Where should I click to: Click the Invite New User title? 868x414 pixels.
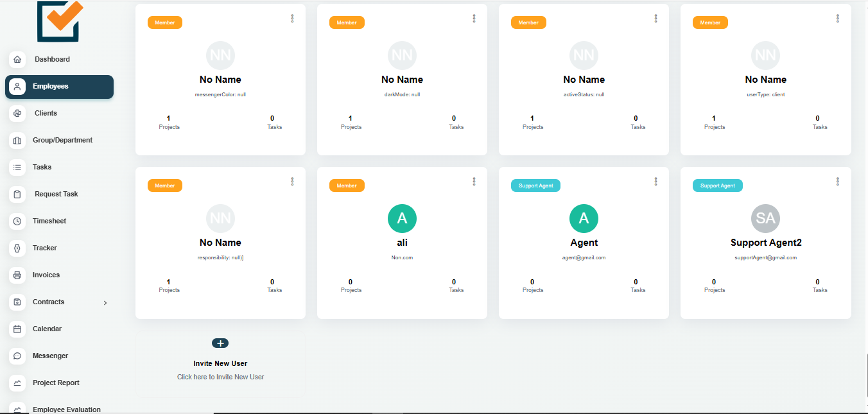point(220,363)
